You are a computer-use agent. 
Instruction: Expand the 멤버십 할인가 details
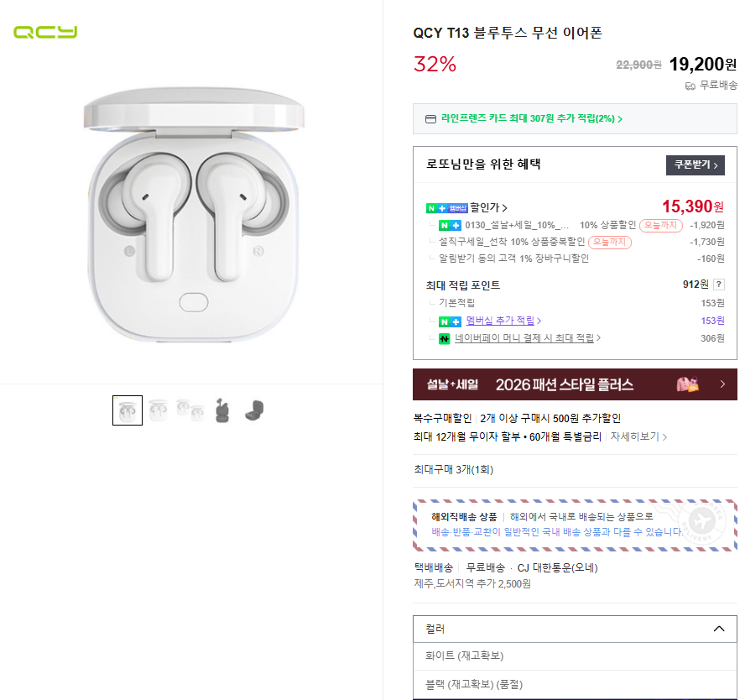pyautogui.click(x=487, y=205)
